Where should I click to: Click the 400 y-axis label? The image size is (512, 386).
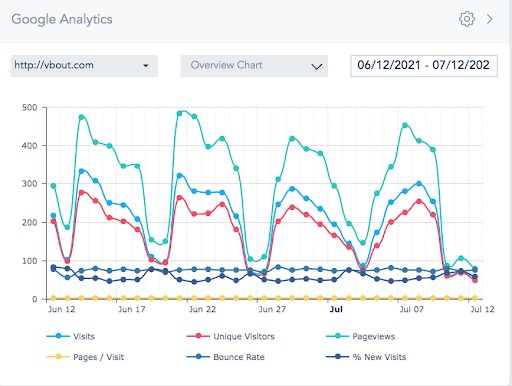[30, 146]
